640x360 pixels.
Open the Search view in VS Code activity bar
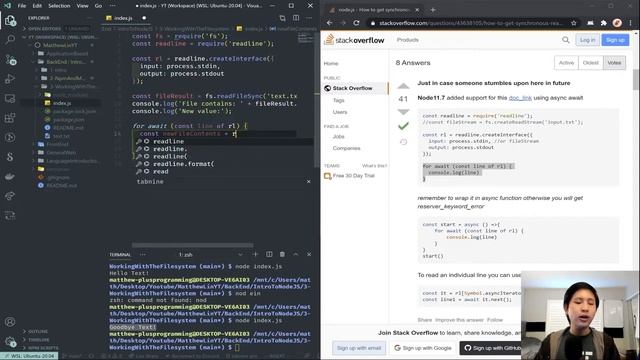10,40
